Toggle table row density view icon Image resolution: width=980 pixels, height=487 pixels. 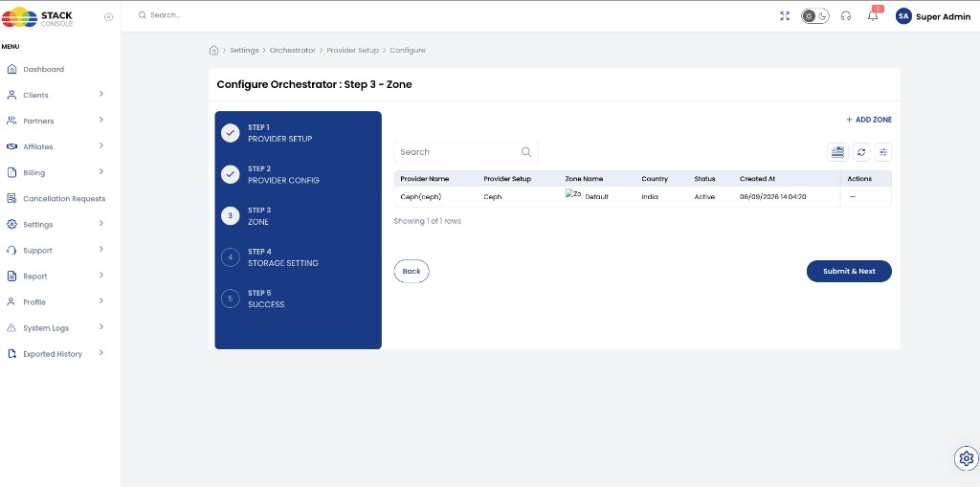tap(837, 152)
